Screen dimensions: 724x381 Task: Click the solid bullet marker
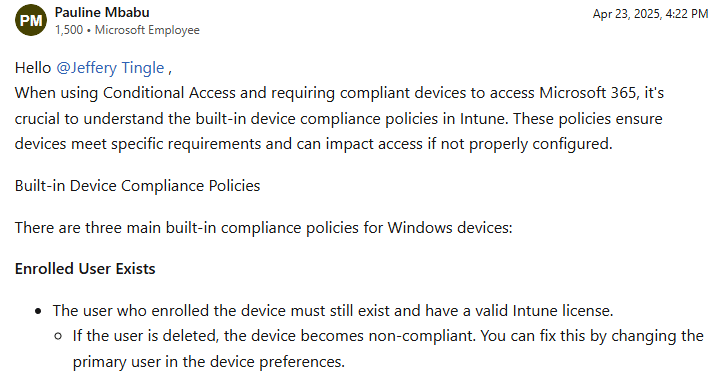(x=38, y=311)
